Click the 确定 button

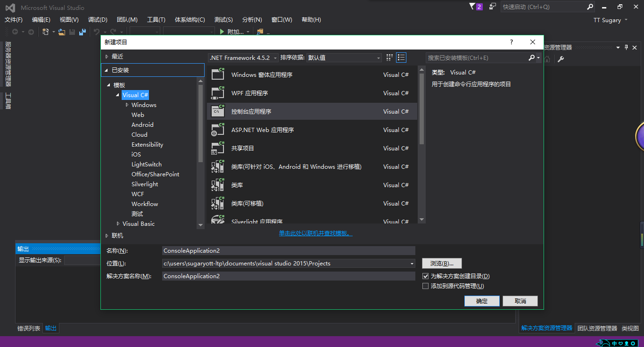pos(482,301)
